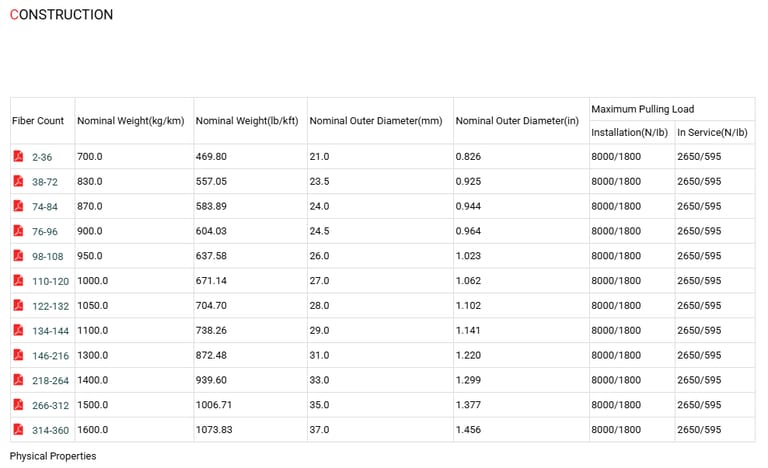Click the PDF icon next to 74-84
768x468 pixels.
[18, 206]
